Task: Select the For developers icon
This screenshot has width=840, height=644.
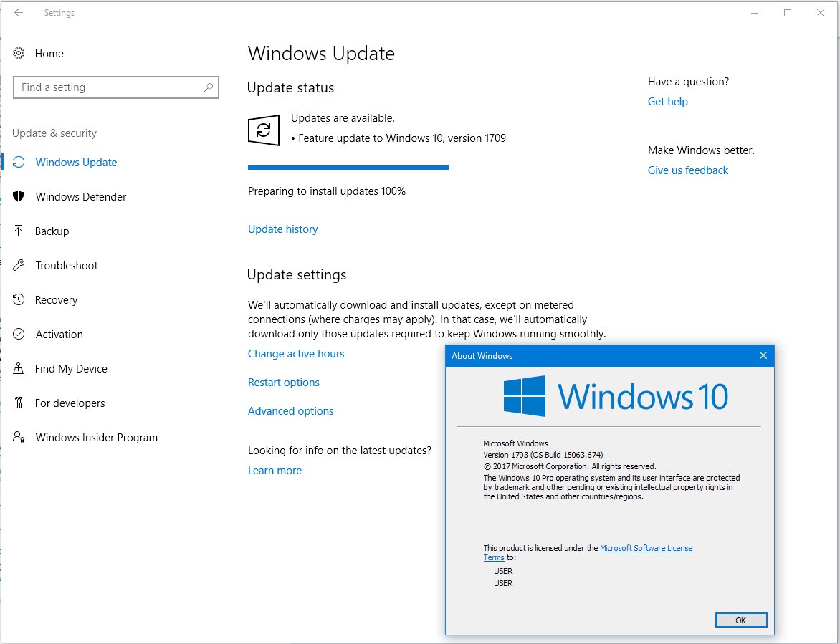Action: pyautogui.click(x=20, y=403)
